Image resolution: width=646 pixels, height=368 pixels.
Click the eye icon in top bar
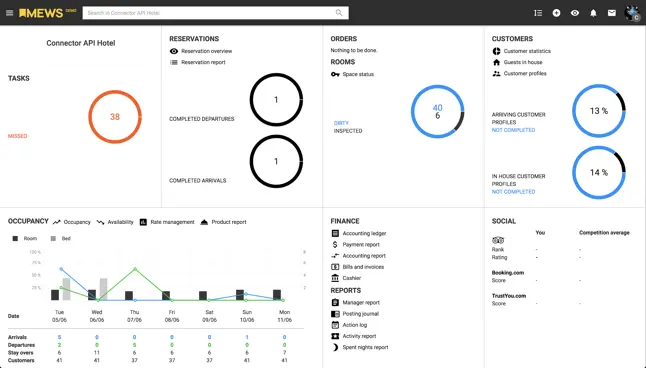575,13
